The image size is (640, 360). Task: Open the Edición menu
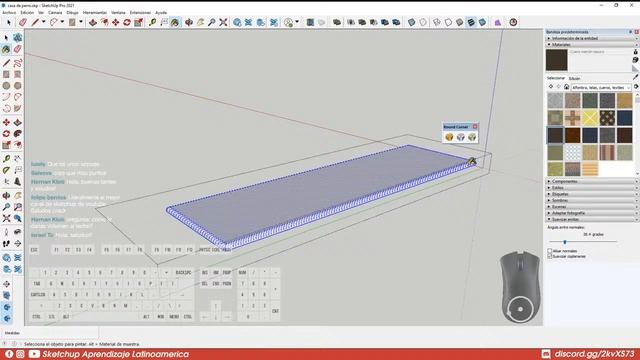point(27,13)
